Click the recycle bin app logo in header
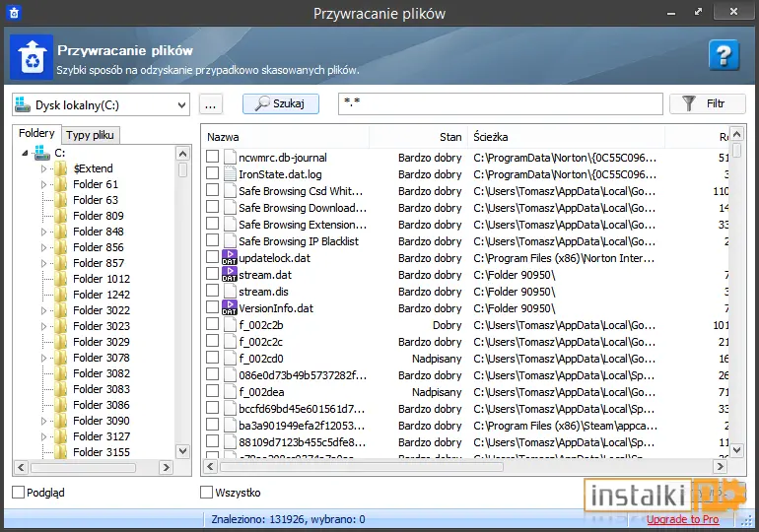This screenshot has height=532, width=759. coord(32,57)
